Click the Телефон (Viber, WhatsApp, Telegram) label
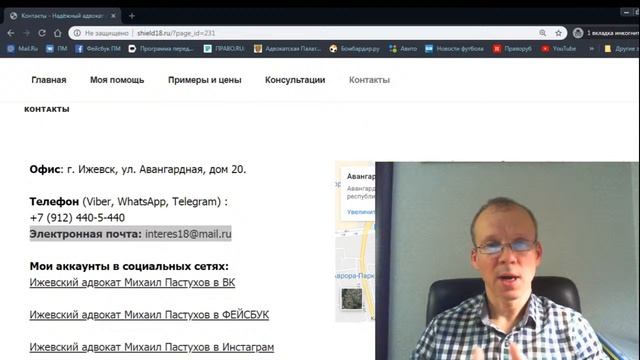 (x=129, y=202)
